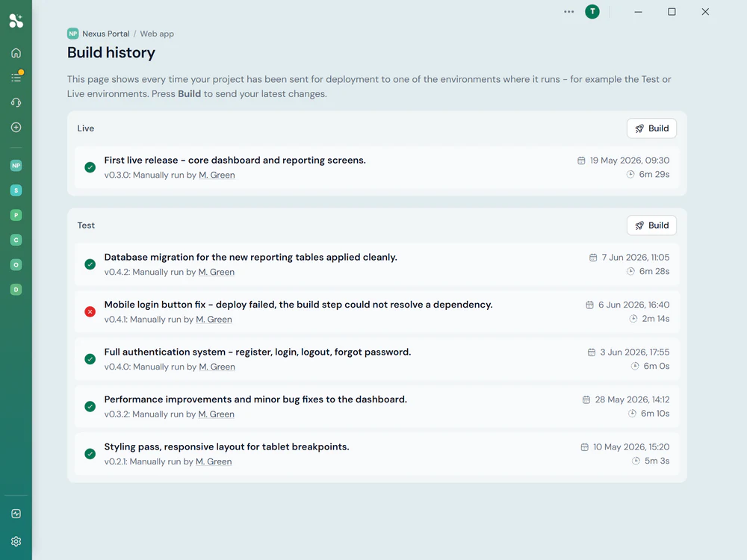
Task: Click the '6m 28s' duration value
Action: pos(654,271)
